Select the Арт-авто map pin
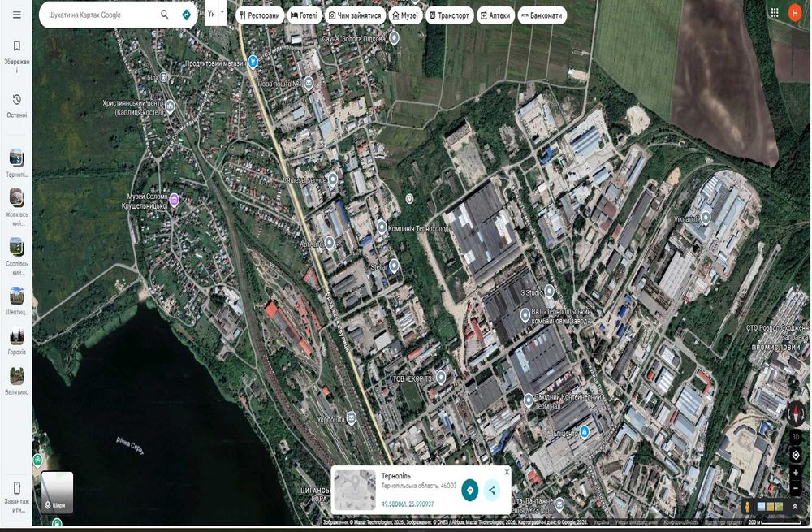 330,243
